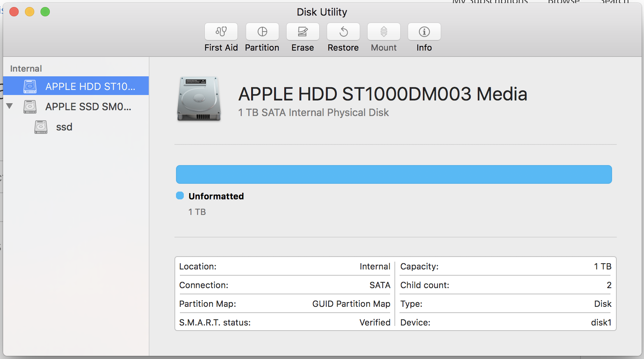Select the Erase tool

[x=303, y=37]
